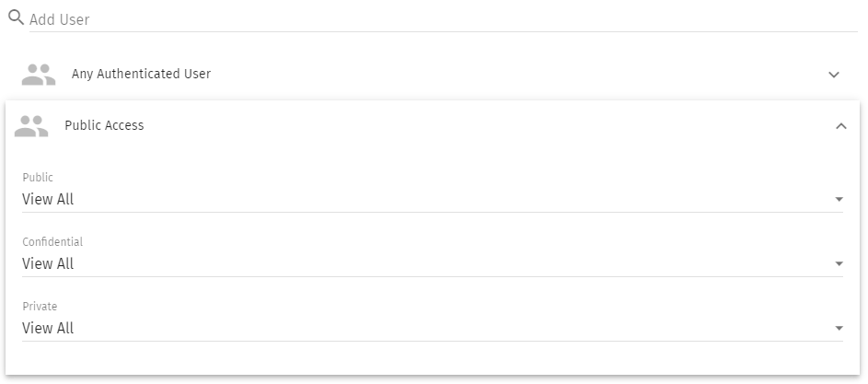The width and height of the screenshot is (868, 384).
Task: Click the Private field label
Action: tap(40, 307)
